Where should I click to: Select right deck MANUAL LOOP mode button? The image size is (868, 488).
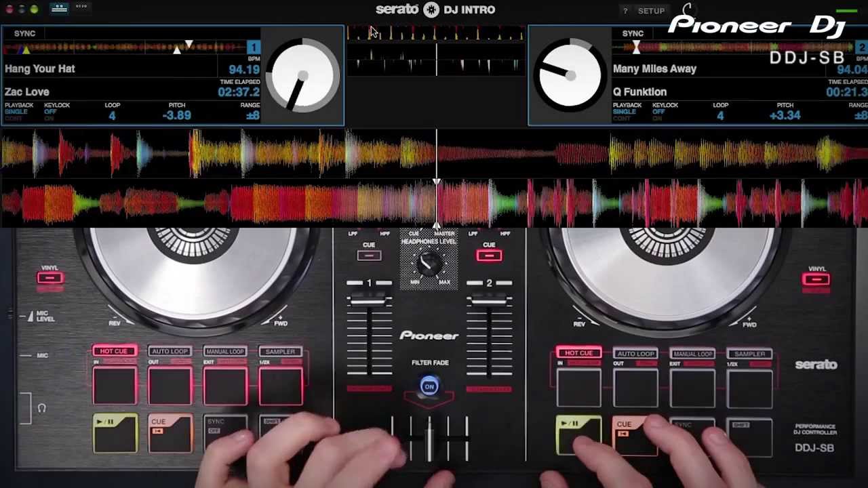coord(692,354)
